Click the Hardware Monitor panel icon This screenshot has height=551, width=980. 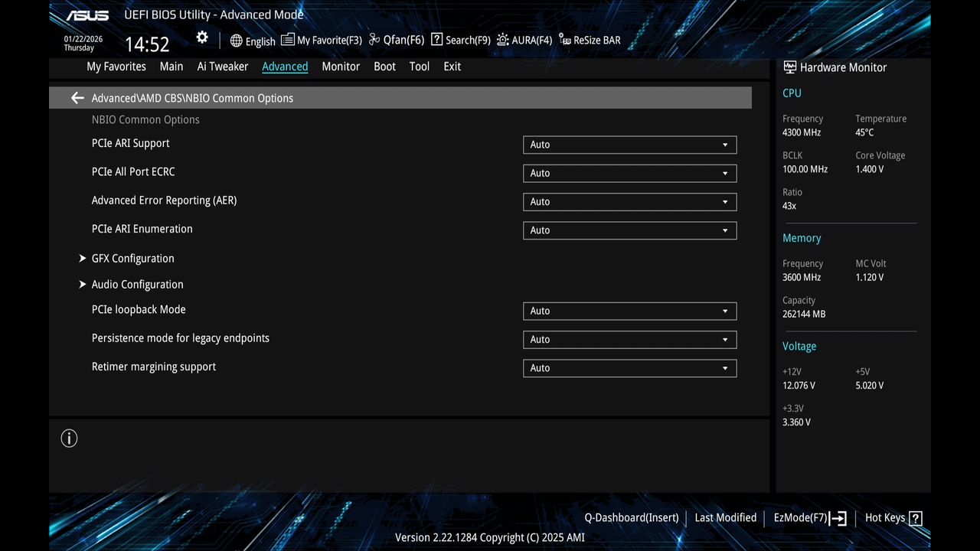(789, 67)
